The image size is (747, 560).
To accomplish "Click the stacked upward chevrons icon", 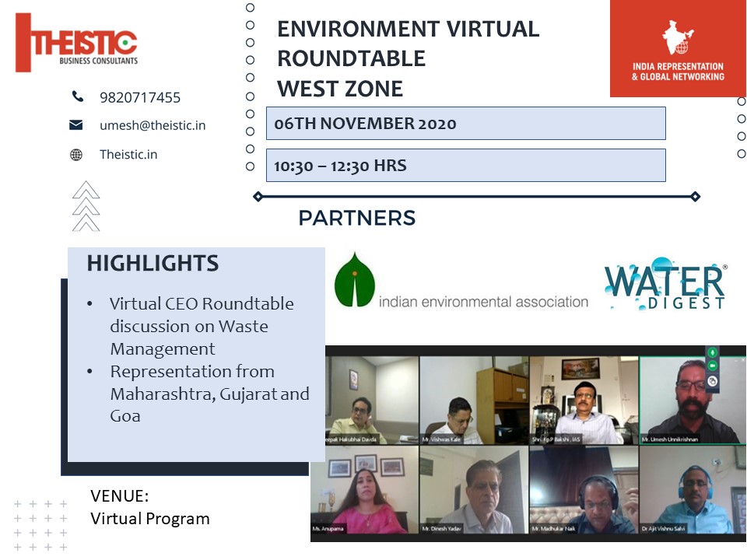I will [x=86, y=206].
